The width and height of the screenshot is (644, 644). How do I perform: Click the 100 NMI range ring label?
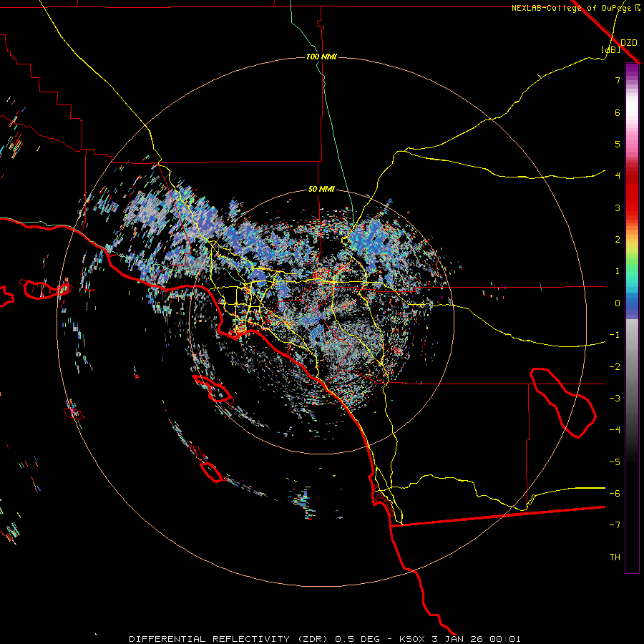point(321,57)
